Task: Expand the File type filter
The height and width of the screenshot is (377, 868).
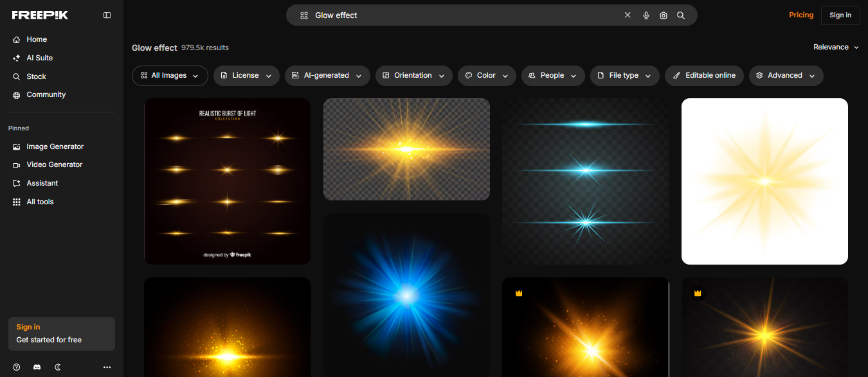Action: point(625,76)
